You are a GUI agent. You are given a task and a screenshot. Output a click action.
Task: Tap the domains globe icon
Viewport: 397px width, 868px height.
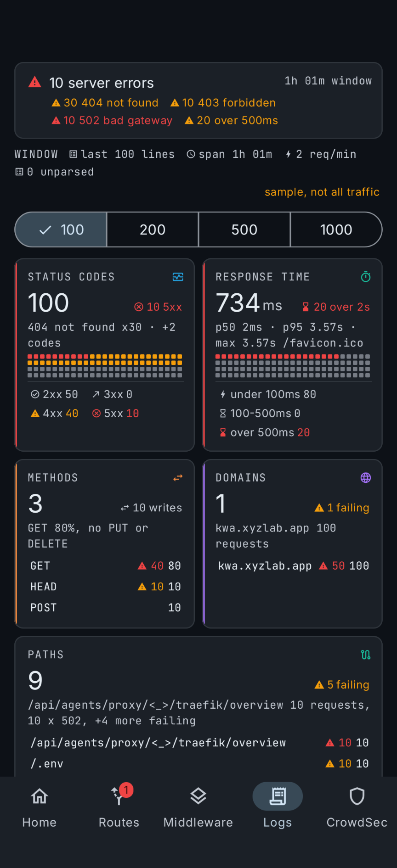(x=366, y=478)
